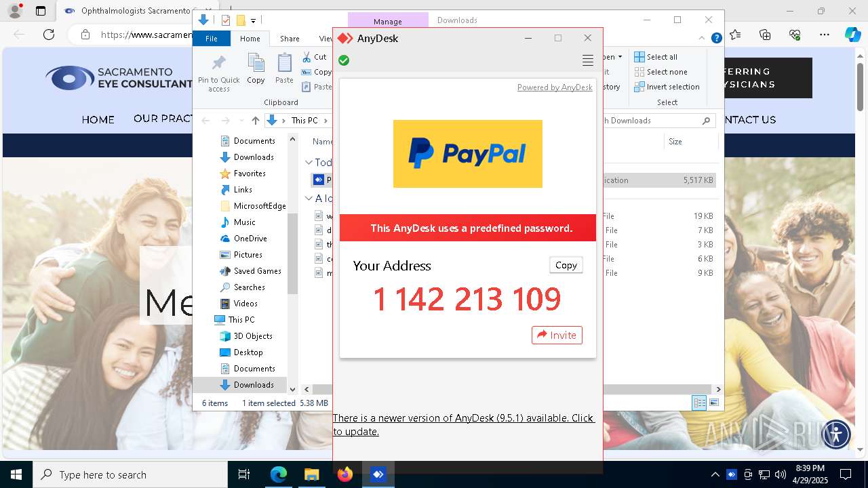Image resolution: width=868 pixels, height=488 pixels.
Task: Click the green connection status check icon
Action: [x=344, y=60]
